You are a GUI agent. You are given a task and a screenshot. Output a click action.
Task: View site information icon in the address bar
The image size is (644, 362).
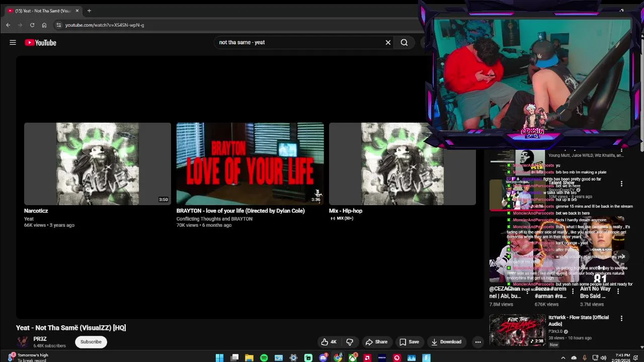pyautogui.click(x=58, y=25)
